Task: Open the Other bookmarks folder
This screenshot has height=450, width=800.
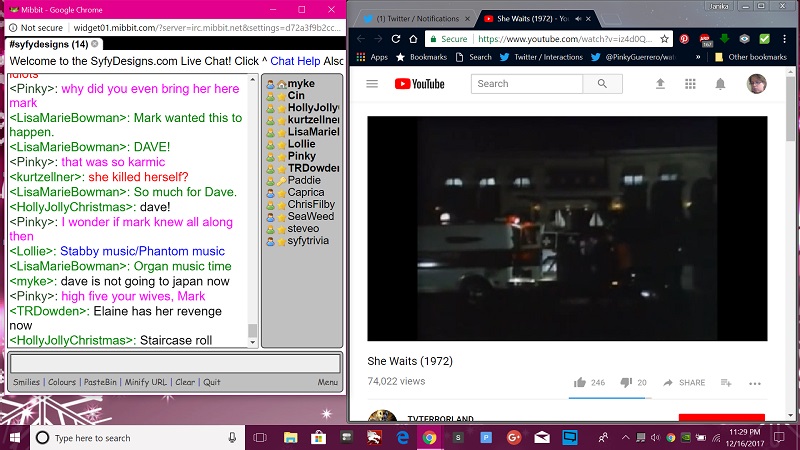Action: pyautogui.click(x=751, y=57)
